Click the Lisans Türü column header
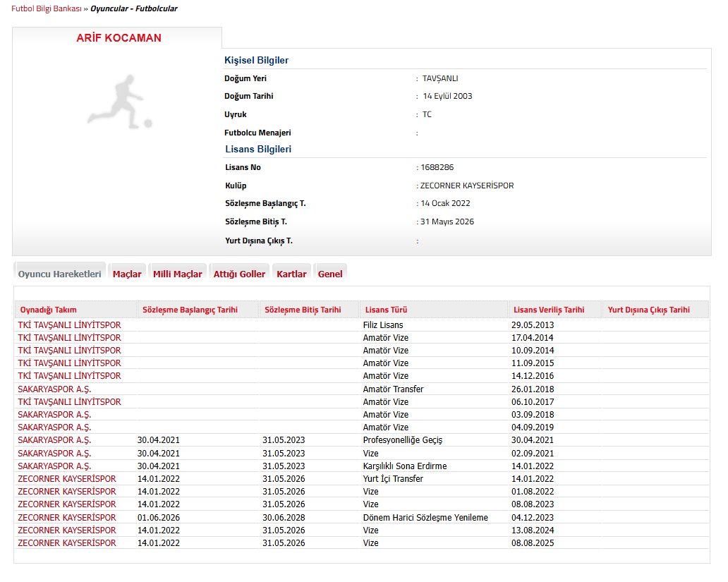Viewport: 728px width, 582px height. coord(385,310)
